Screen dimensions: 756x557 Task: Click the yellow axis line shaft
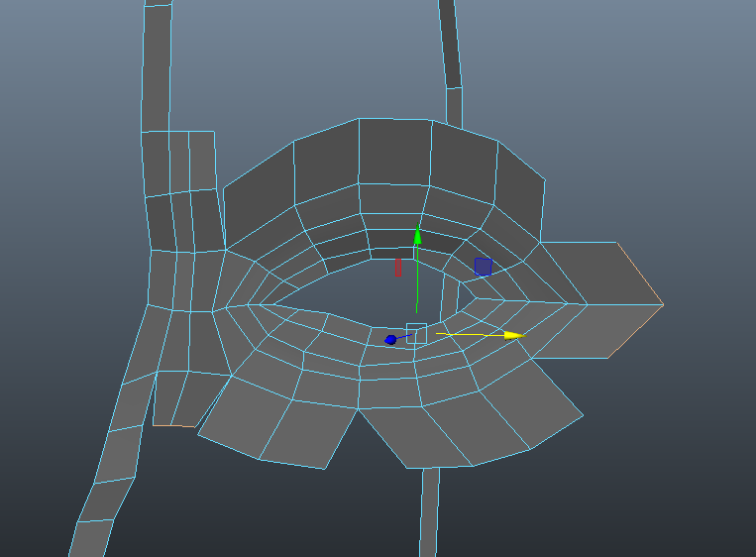point(466,334)
